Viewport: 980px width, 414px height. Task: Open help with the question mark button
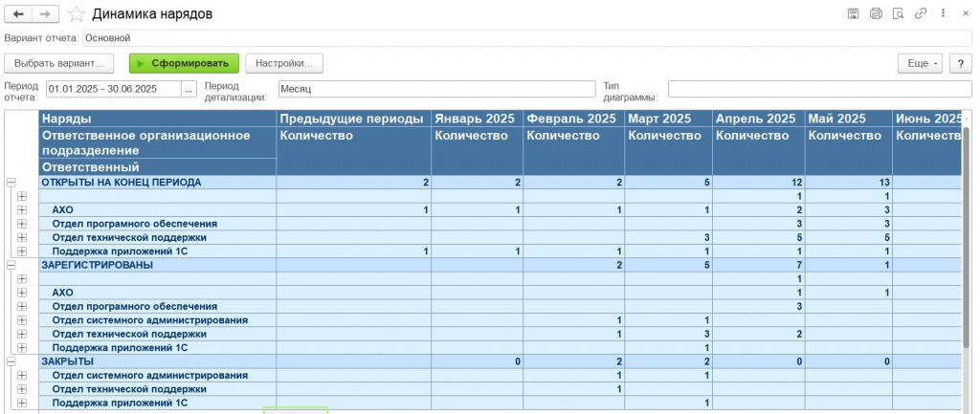click(x=961, y=63)
